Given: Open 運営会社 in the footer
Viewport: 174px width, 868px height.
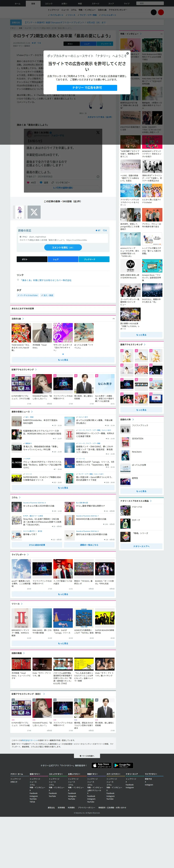Looking at the screenshot, I should click(51, 807).
